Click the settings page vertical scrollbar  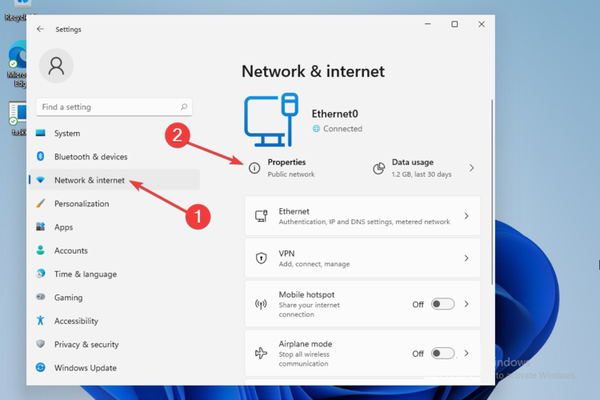pyautogui.click(x=489, y=200)
